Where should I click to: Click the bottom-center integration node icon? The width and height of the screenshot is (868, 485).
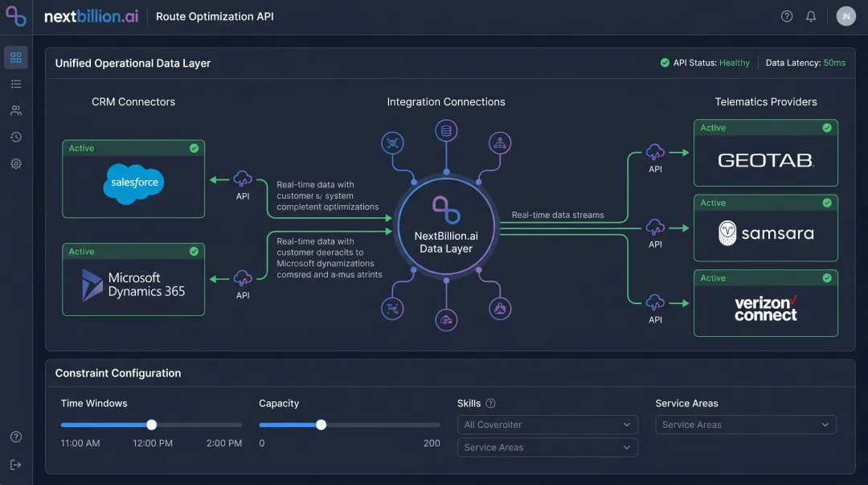(x=446, y=319)
